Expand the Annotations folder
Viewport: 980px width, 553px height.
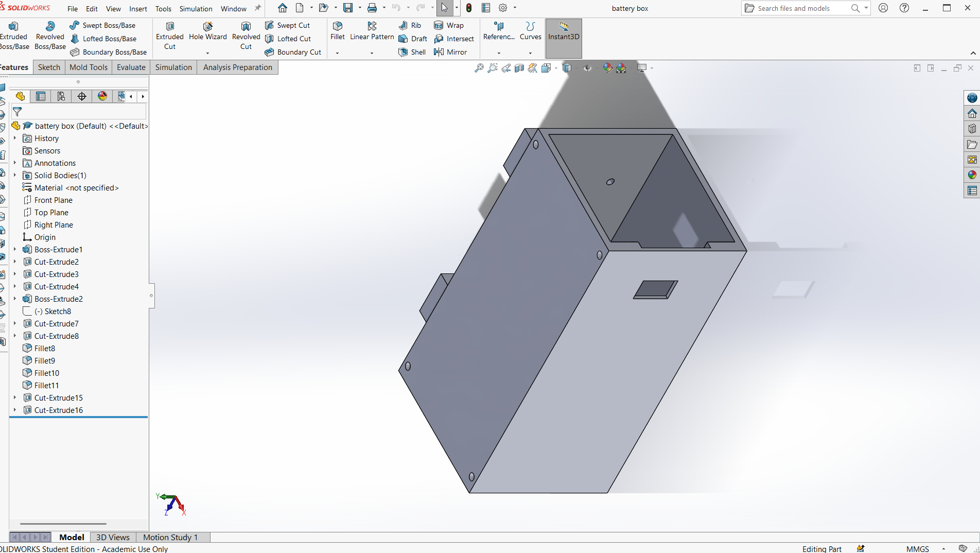coord(15,163)
